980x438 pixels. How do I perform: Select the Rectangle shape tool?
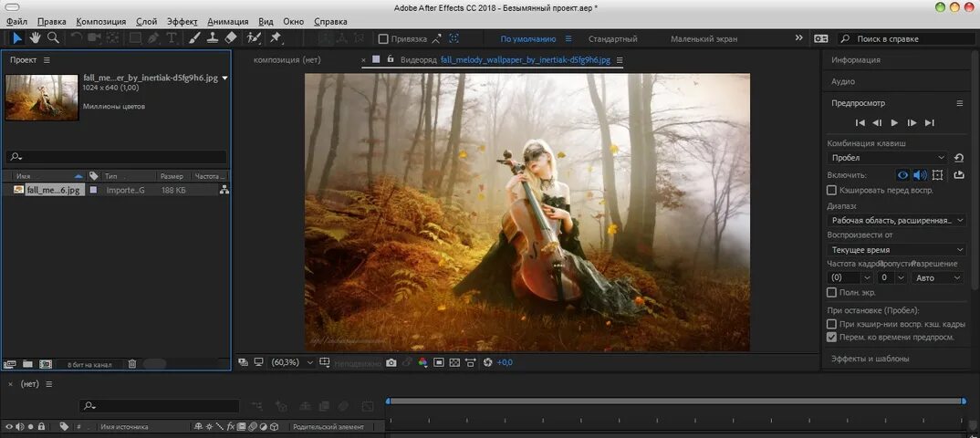point(135,38)
